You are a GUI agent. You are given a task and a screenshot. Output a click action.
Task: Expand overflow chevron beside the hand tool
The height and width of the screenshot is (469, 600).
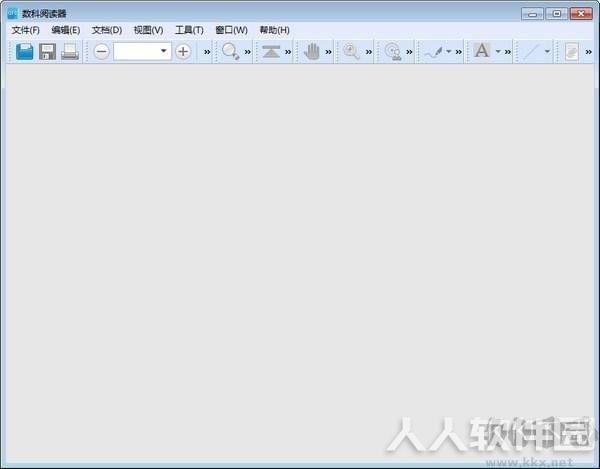[x=328, y=52]
